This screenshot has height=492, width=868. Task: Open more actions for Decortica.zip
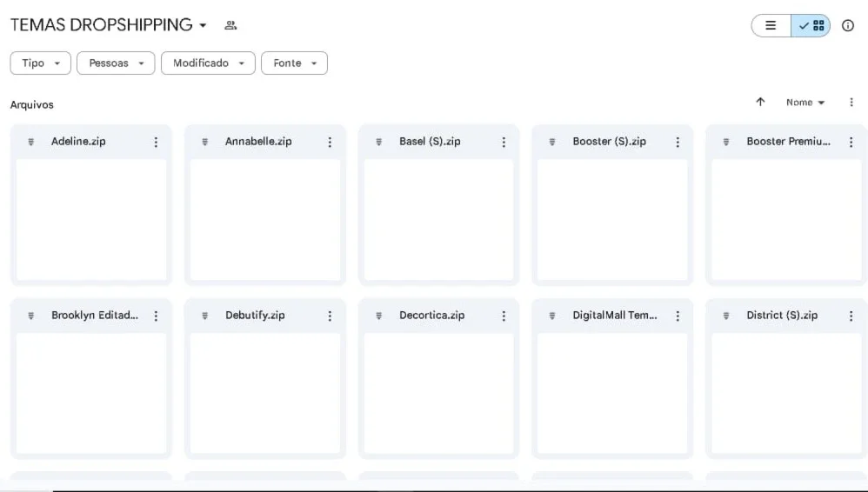pyautogui.click(x=504, y=316)
